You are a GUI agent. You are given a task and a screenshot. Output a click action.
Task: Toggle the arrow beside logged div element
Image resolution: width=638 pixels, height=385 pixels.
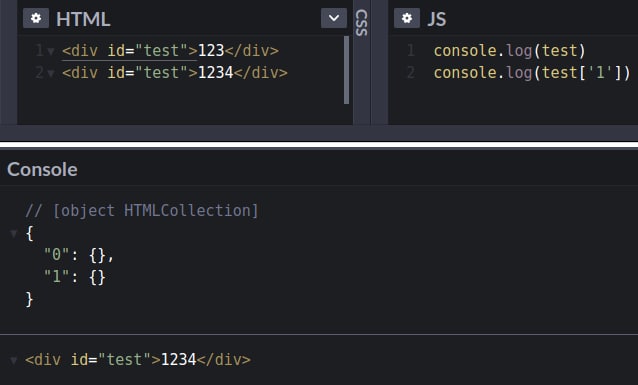pyautogui.click(x=14, y=360)
